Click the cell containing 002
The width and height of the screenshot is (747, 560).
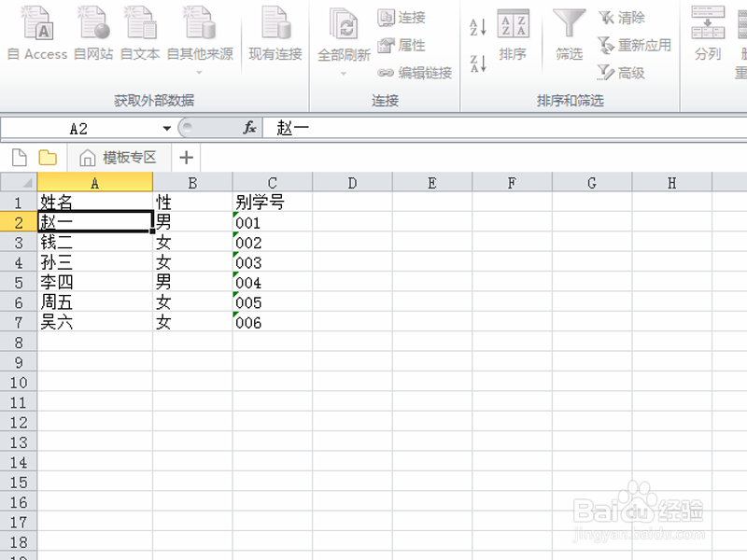pyautogui.click(x=273, y=243)
